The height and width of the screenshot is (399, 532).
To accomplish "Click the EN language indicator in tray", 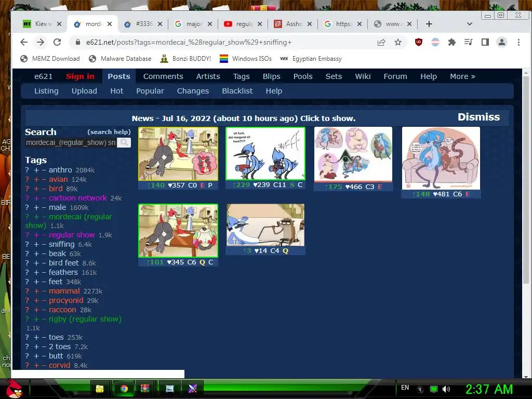I will (405, 388).
